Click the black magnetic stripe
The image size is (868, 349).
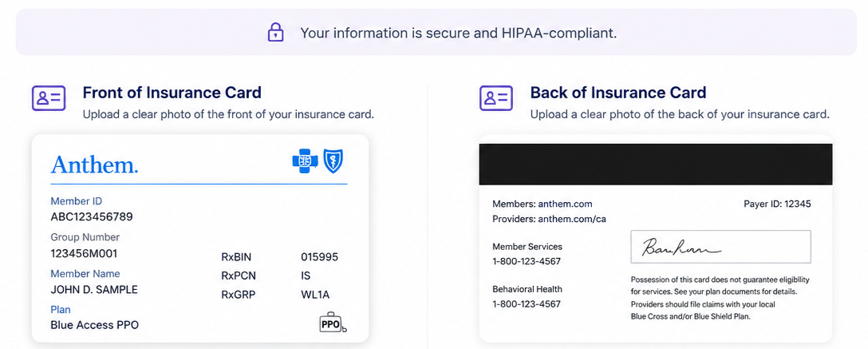(656, 165)
